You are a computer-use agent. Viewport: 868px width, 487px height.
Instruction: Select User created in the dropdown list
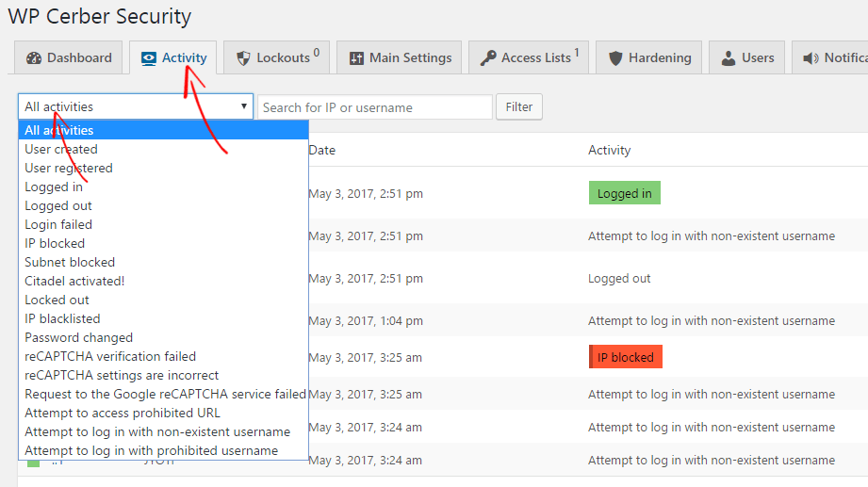pos(163,150)
